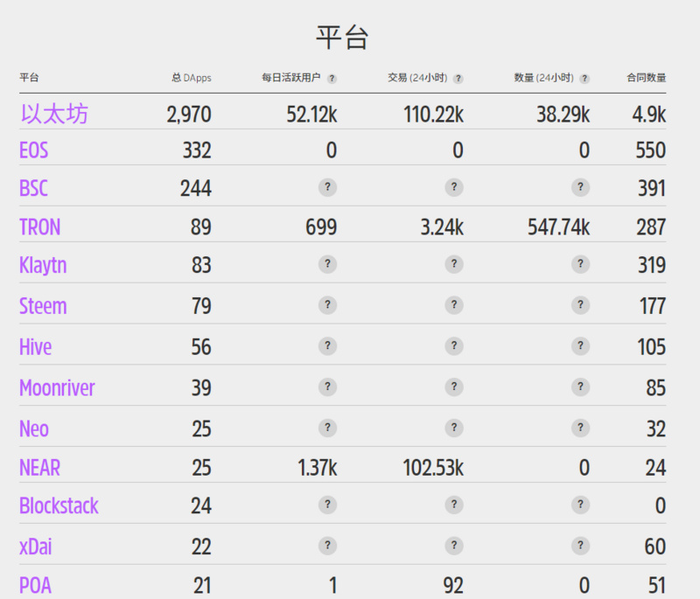Click the ? icon in Blockstack's daily active users cell
The width and height of the screenshot is (700, 599).
click(x=327, y=505)
